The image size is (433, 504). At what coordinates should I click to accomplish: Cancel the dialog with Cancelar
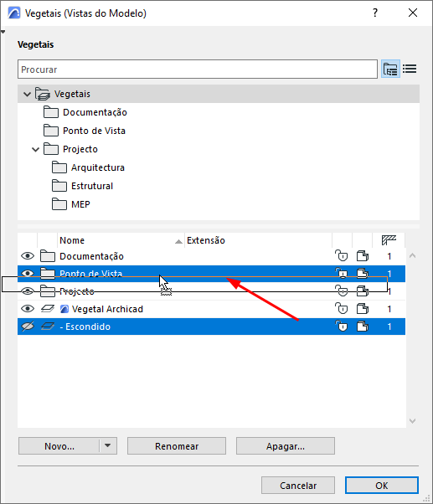tap(298, 486)
